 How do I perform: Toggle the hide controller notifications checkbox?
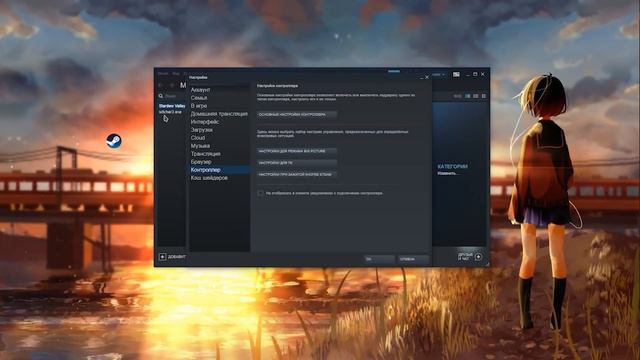click(260, 193)
